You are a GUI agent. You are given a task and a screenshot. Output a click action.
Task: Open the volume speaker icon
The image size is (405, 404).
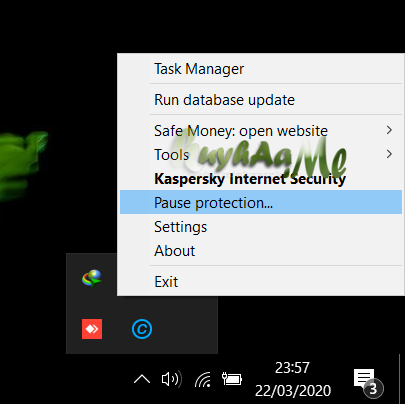point(171,379)
